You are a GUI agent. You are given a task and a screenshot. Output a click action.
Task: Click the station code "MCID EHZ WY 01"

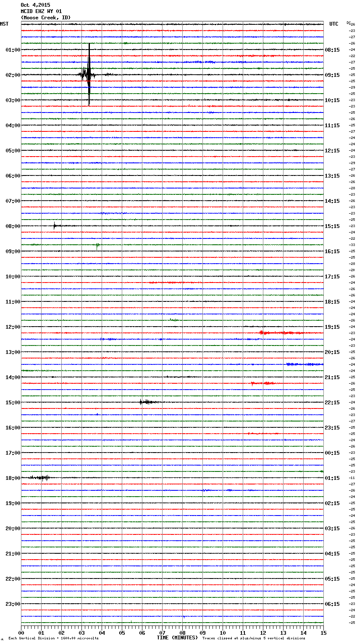pyautogui.click(x=41, y=11)
